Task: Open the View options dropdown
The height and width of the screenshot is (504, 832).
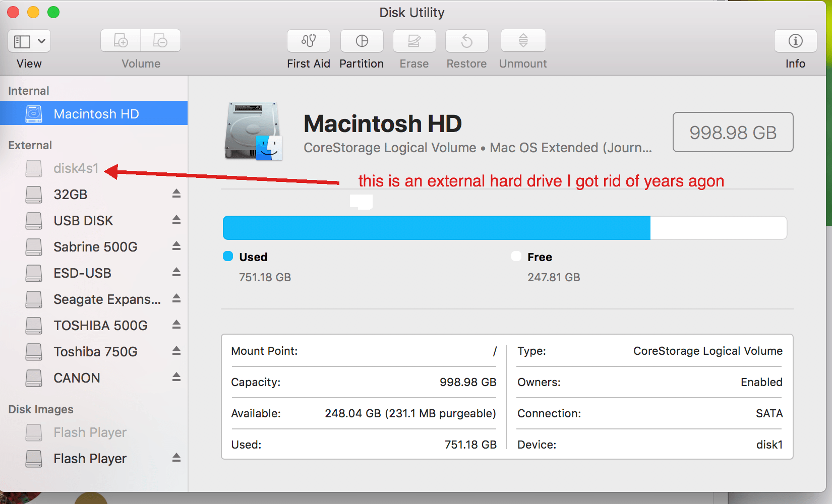Action: 29,41
